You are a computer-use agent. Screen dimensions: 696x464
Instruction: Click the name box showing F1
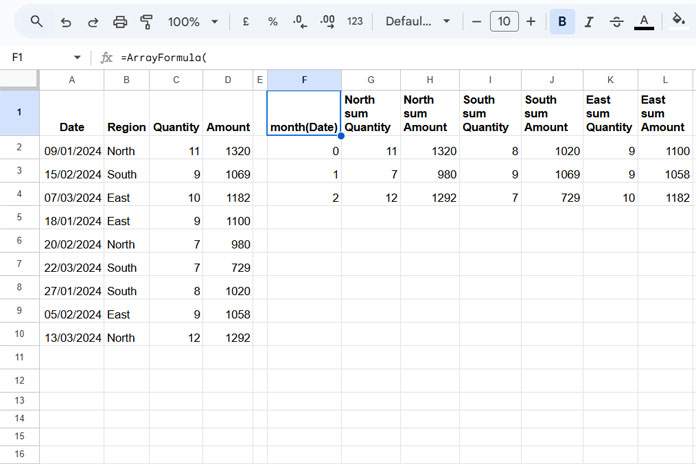[x=40, y=57]
